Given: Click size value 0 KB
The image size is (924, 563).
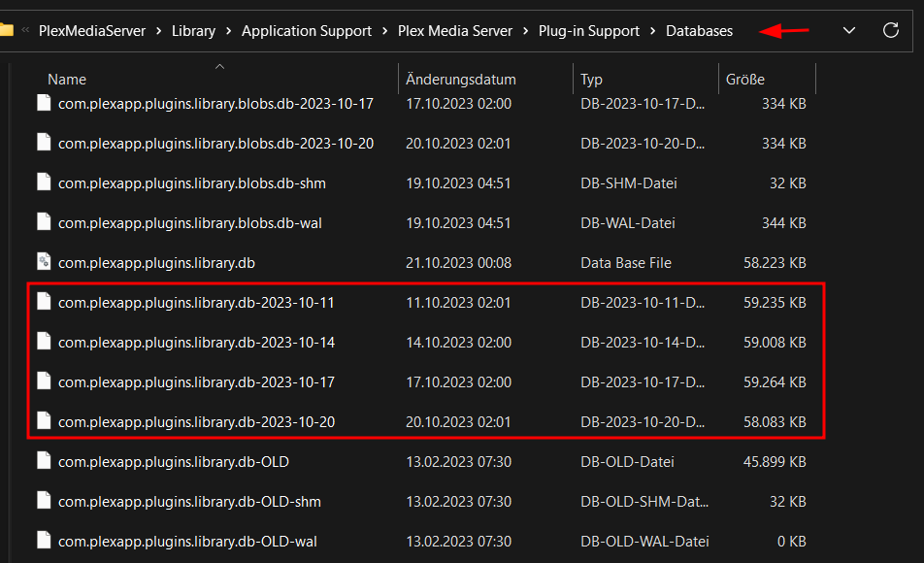Looking at the screenshot, I should (x=791, y=542).
